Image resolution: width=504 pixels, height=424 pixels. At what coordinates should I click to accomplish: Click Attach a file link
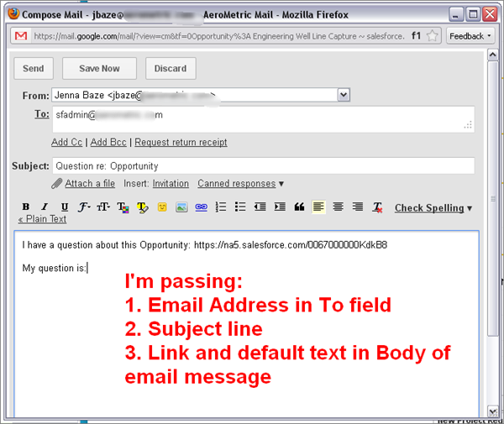tap(90, 183)
